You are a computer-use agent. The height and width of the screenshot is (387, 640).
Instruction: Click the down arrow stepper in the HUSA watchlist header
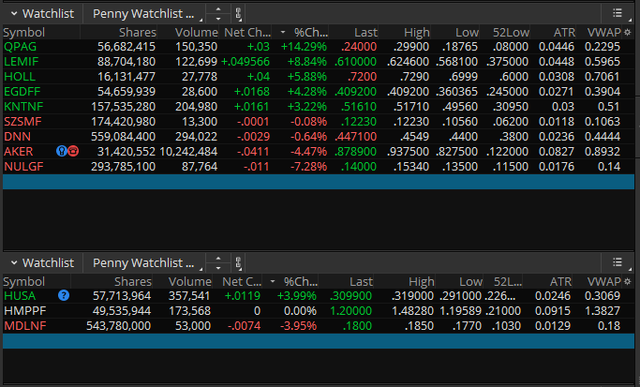click(218, 268)
